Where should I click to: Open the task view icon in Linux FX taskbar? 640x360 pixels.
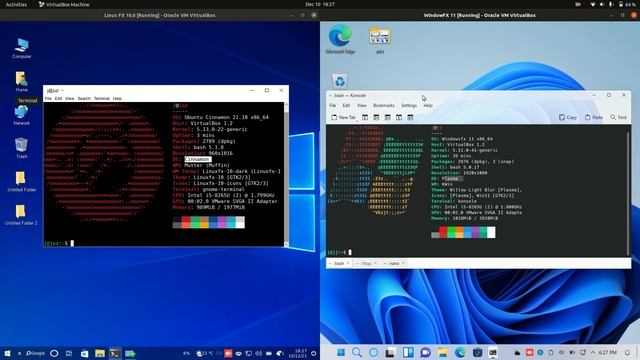point(69,353)
